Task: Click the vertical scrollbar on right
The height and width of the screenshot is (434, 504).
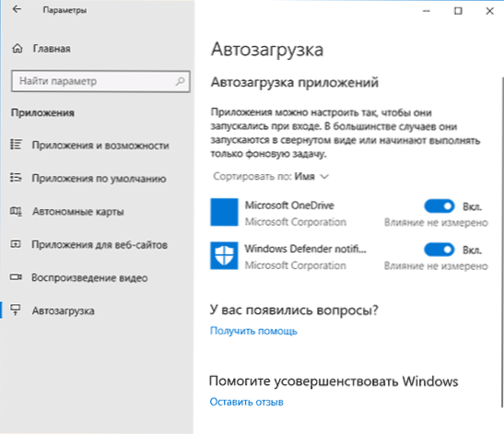Action: (502, 241)
